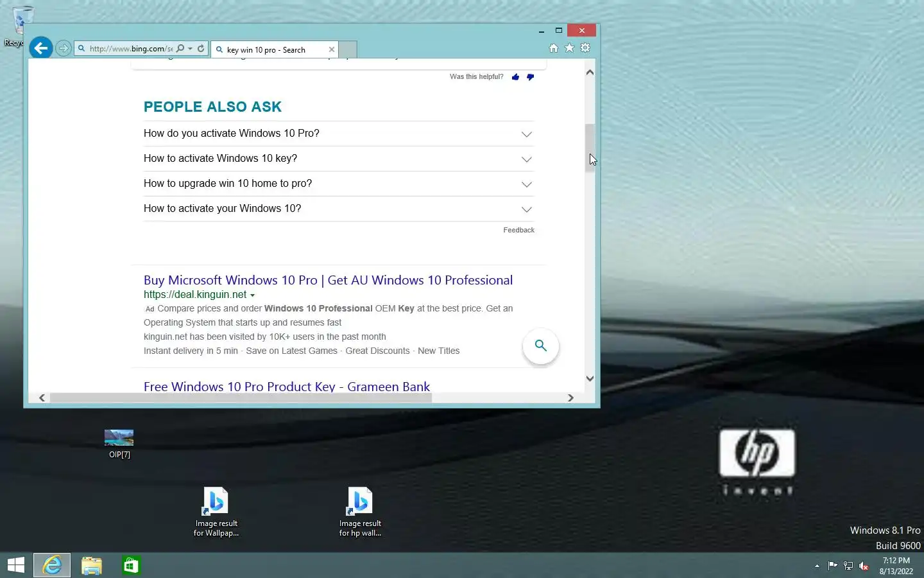924x578 pixels.
Task: Click the search icon in address bar
Action: 181,48
